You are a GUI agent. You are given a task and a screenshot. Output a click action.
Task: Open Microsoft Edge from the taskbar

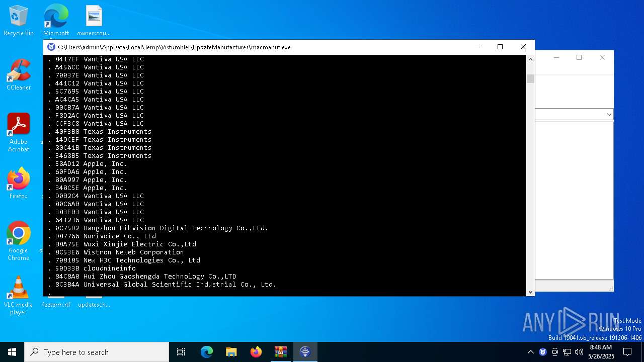pos(207,352)
